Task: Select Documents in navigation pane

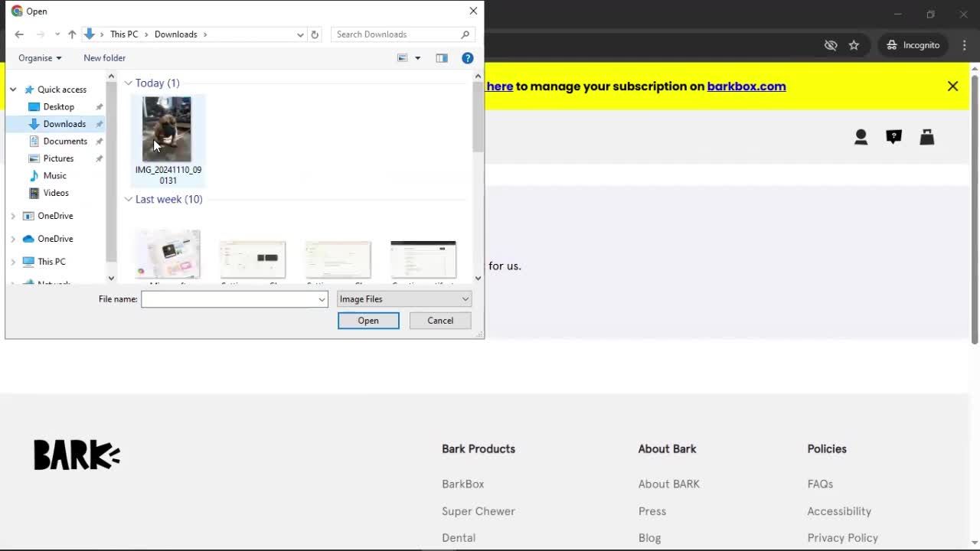Action: (x=65, y=141)
